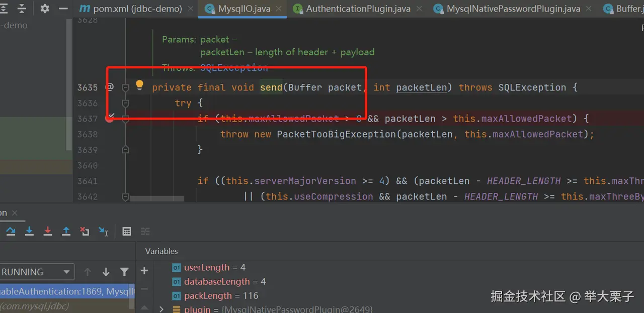This screenshot has width=644, height=313.
Task: Click line number 3638 in the gutter
Action: coord(88,134)
